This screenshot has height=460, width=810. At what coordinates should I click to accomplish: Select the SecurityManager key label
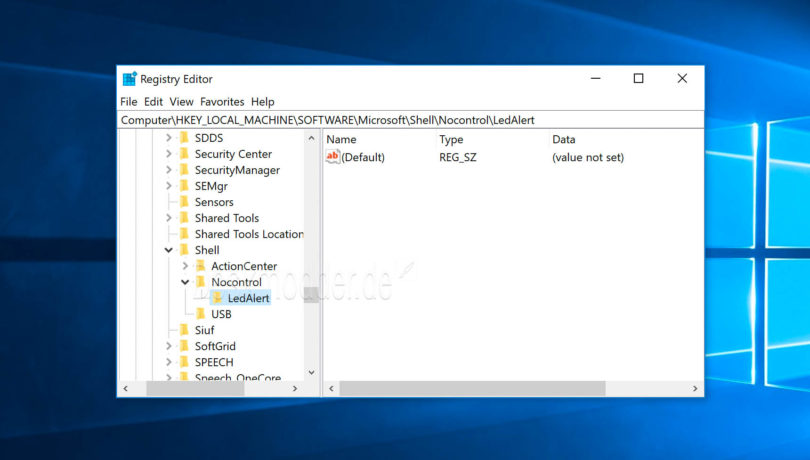237,170
